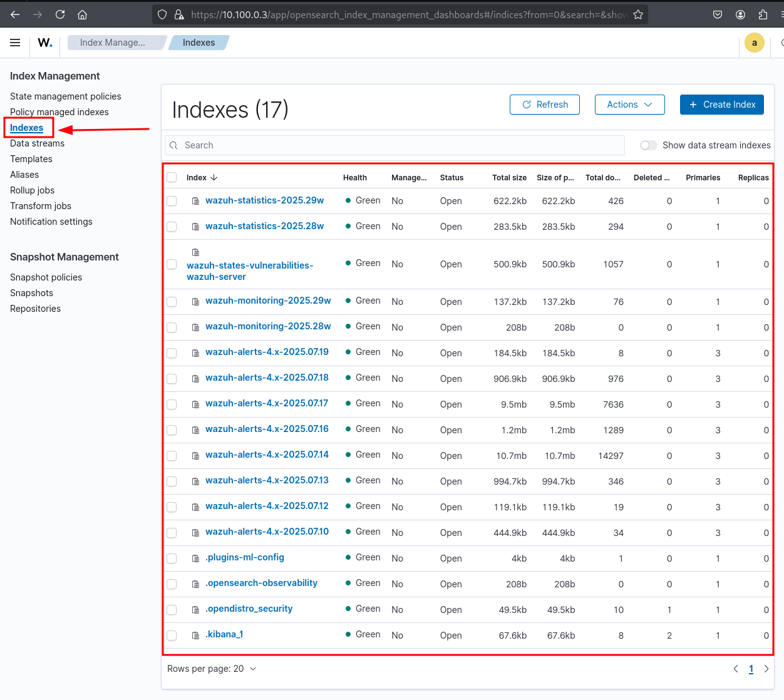Click the Create Index button
784x700 pixels.
pyautogui.click(x=722, y=105)
